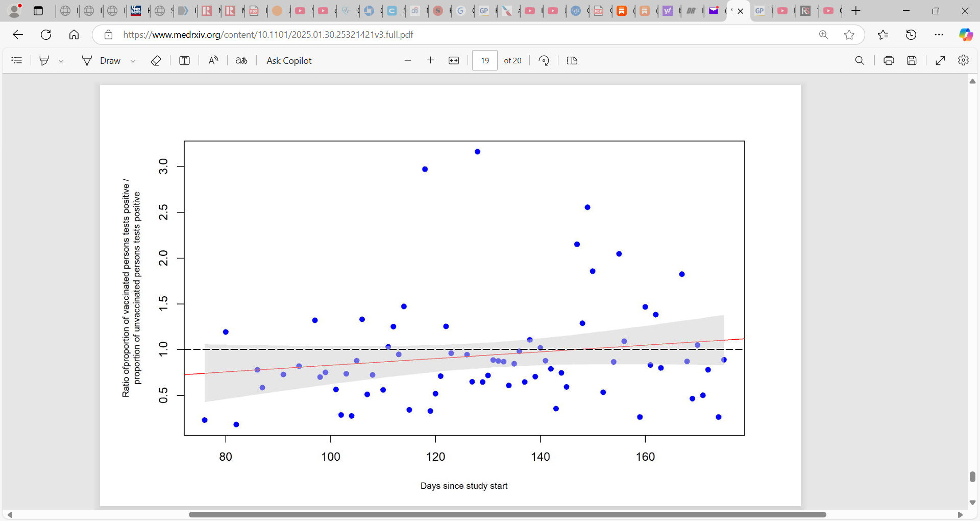The width and height of the screenshot is (980, 521).
Task: Save the PDF document
Action: click(x=912, y=60)
